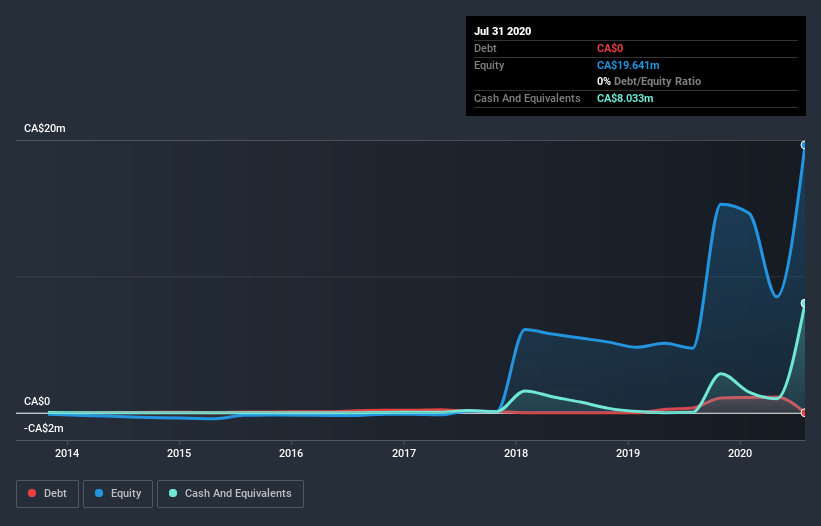The image size is (821, 526).
Task: Click the Equity endpoint marker for Jul 2020
Action: pos(804,145)
